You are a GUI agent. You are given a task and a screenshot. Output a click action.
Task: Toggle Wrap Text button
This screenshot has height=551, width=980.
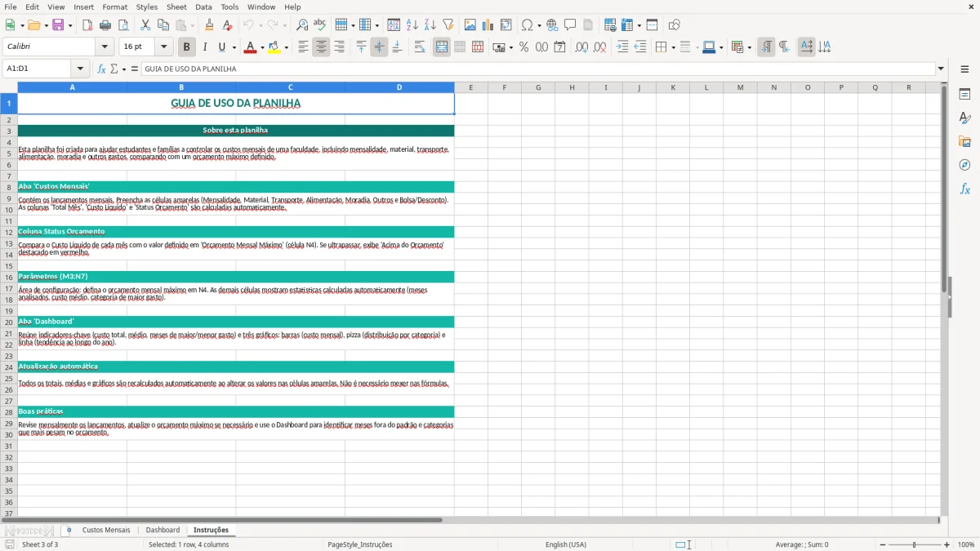(x=420, y=47)
